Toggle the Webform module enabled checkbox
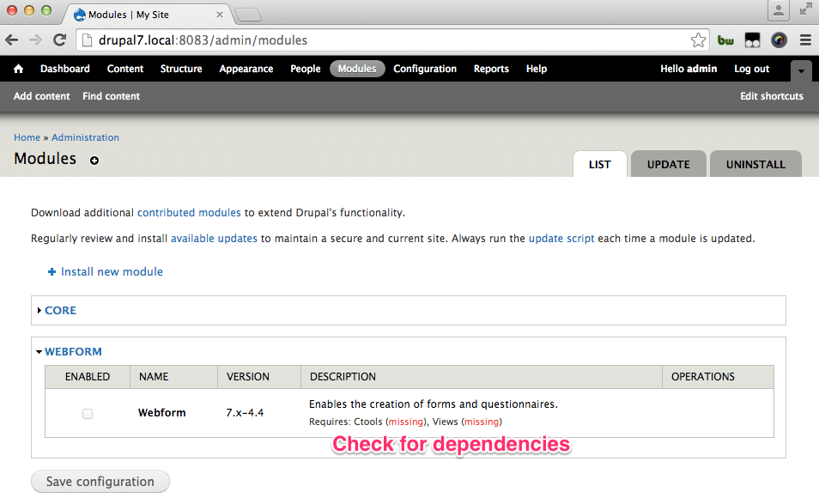 (88, 414)
